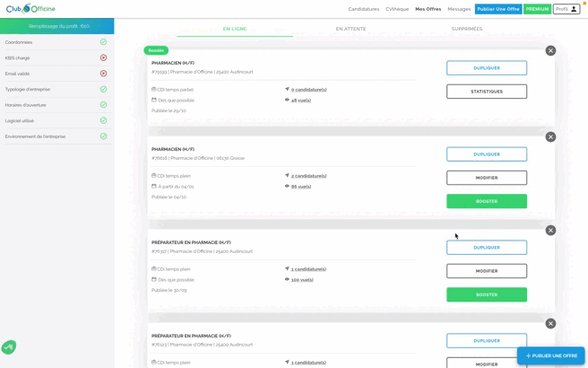Open Candidatures in the top menu
The width and height of the screenshot is (588, 368).
363,9
